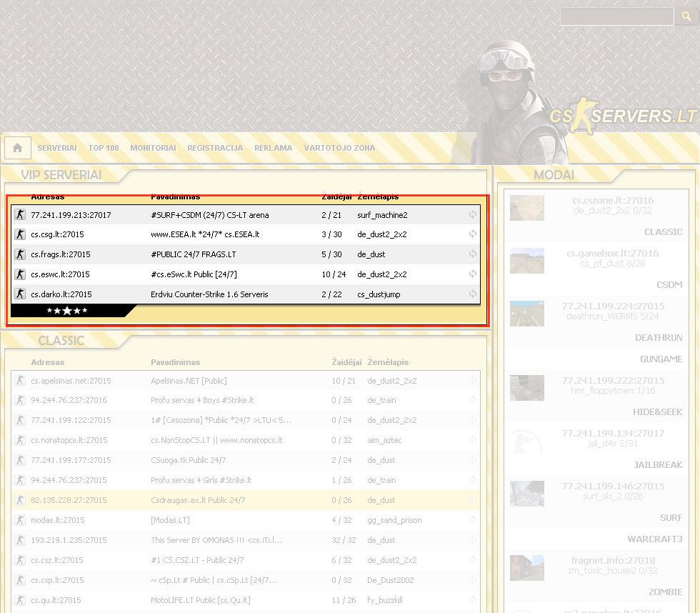
Task: Select the CSDM mod category
Action: 669,285
